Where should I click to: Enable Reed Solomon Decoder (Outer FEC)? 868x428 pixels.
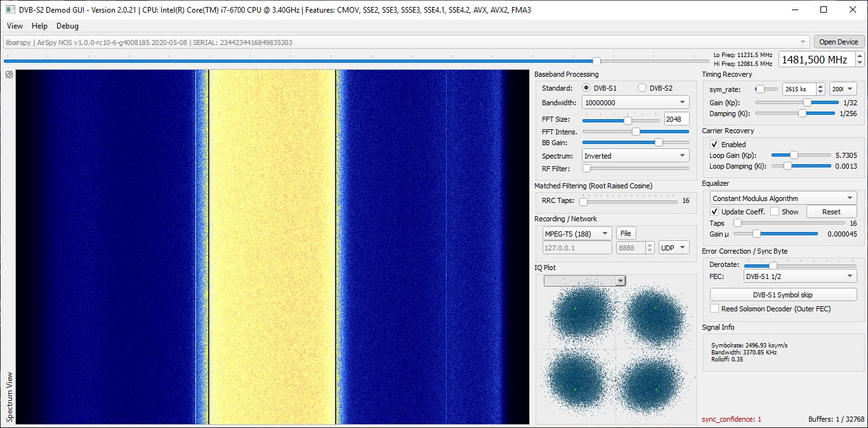714,309
